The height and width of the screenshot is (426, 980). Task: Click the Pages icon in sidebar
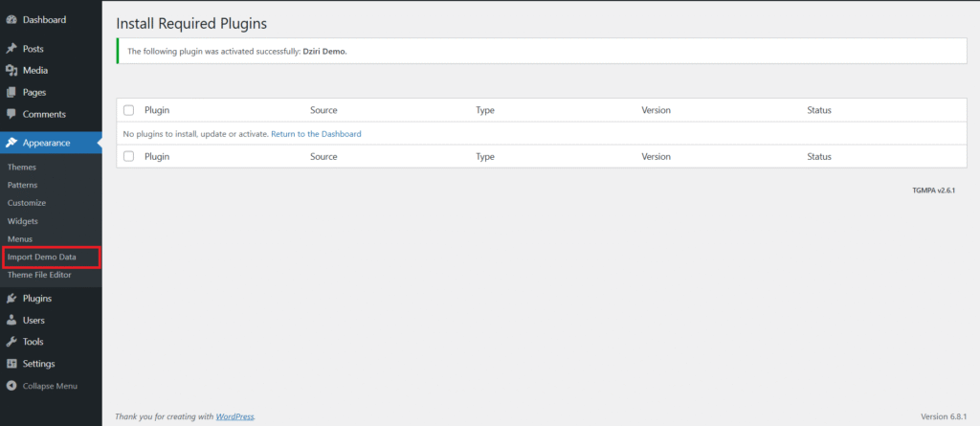(11, 93)
